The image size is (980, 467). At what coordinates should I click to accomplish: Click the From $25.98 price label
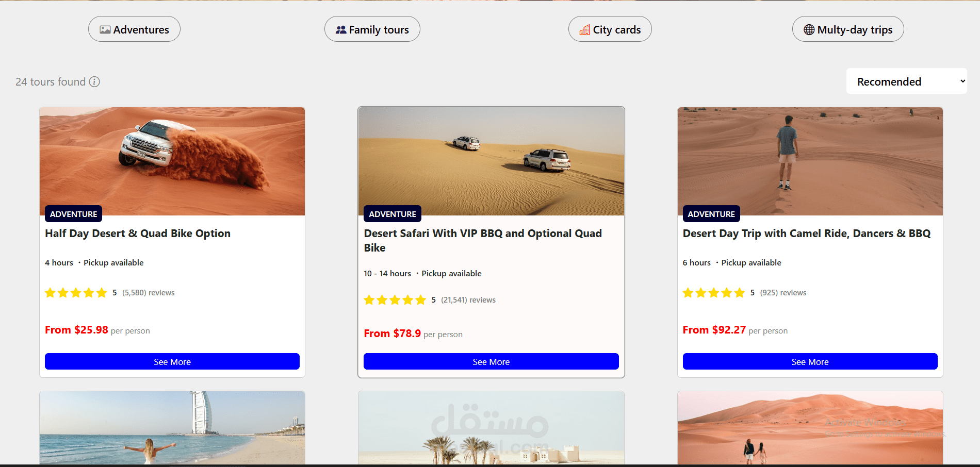point(76,330)
